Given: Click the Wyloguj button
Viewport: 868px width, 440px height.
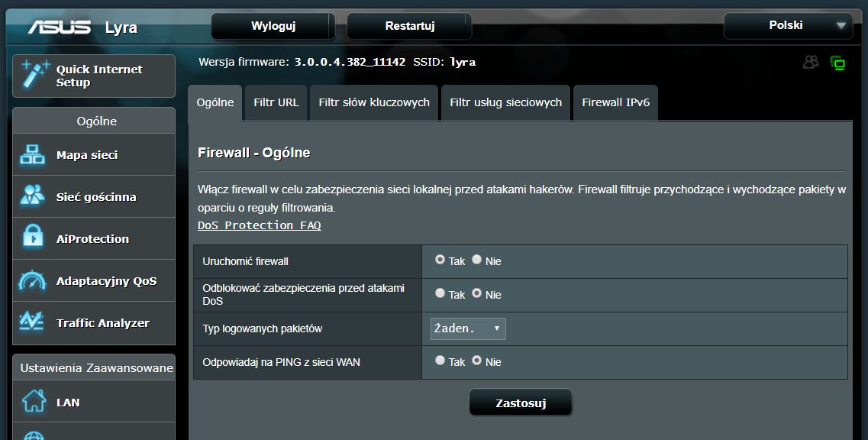Looking at the screenshot, I should click(273, 26).
